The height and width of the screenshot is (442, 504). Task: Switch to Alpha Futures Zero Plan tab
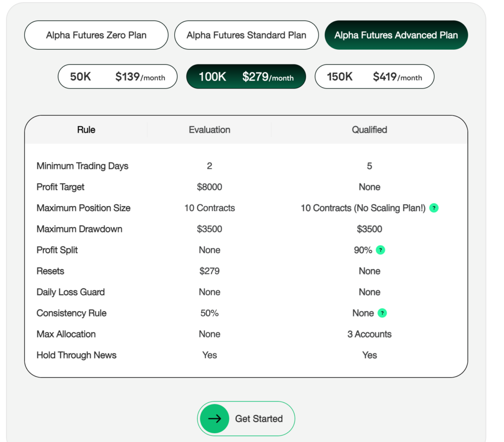click(96, 35)
